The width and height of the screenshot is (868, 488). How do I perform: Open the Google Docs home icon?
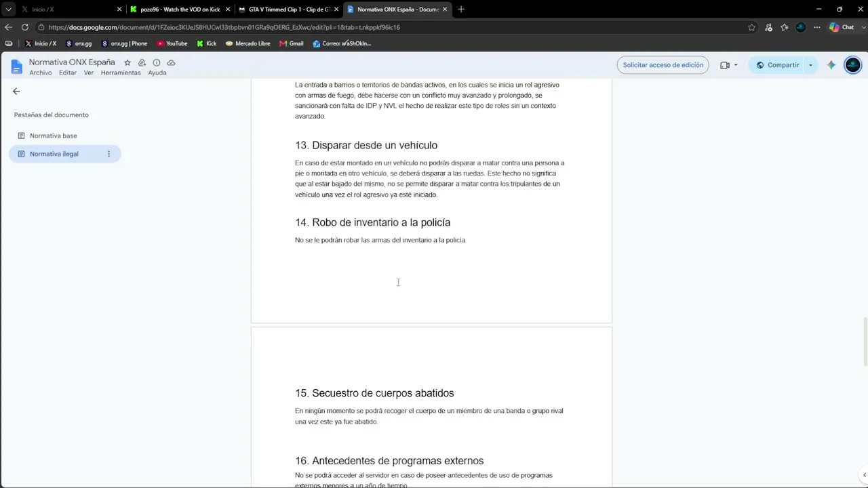pos(16,66)
